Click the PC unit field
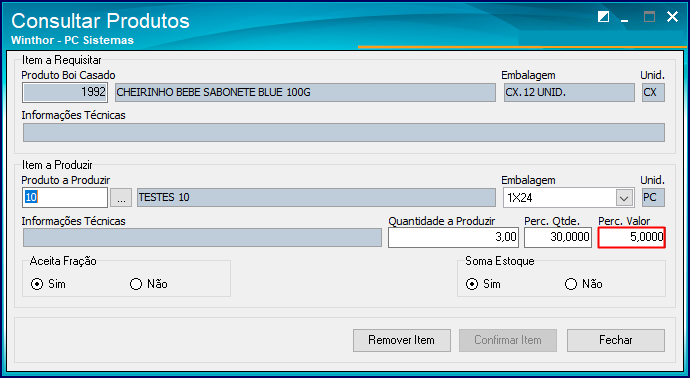 tap(653, 198)
